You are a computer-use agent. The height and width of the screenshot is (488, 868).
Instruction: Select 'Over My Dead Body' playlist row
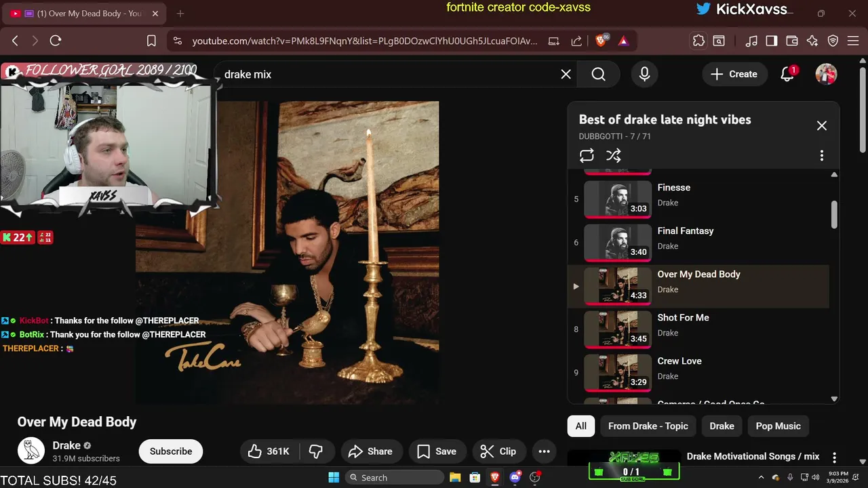(698, 286)
